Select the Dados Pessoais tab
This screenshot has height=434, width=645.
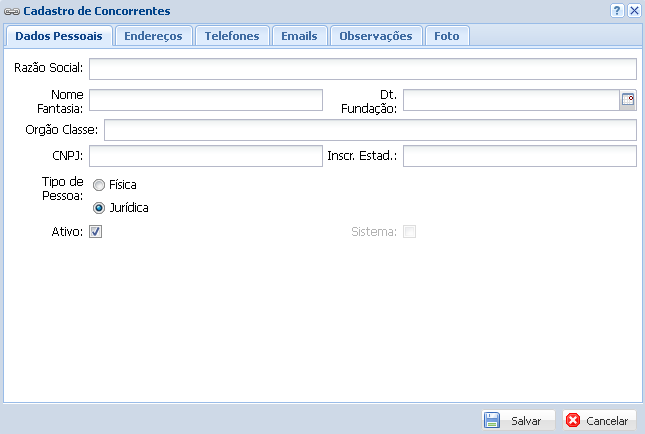pos(58,36)
